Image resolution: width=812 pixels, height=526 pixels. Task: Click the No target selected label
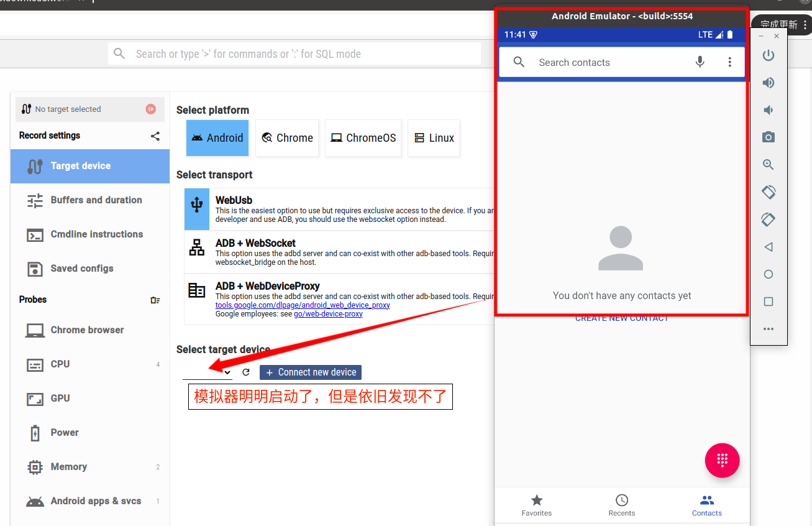(x=68, y=109)
